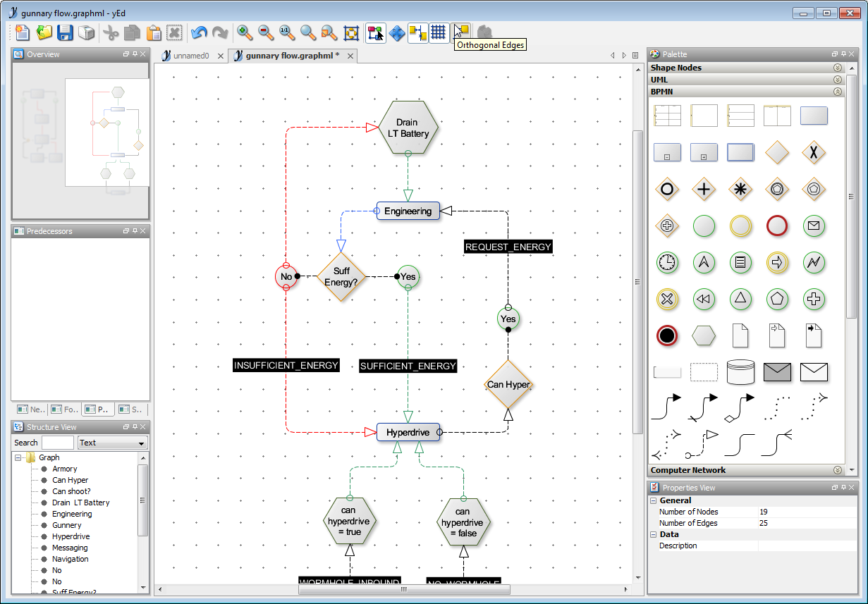The width and height of the screenshot is (868, 604).
Task: Expand the Shape Nodes palette section
Action: point(838,68)
